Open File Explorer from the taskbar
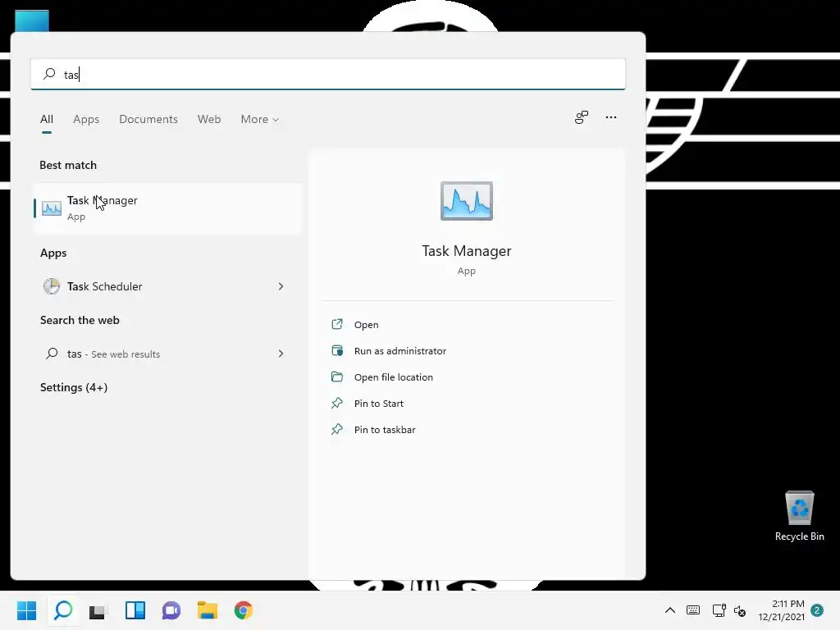Viewport: 840px width, 630px height. (208, 610)
